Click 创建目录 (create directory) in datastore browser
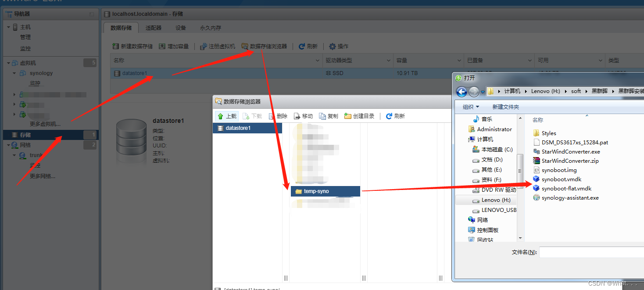 coord(359,116)
